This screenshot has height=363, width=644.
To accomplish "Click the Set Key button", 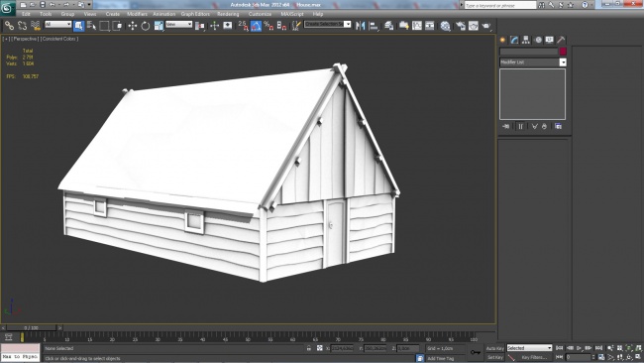I will 495,358.
